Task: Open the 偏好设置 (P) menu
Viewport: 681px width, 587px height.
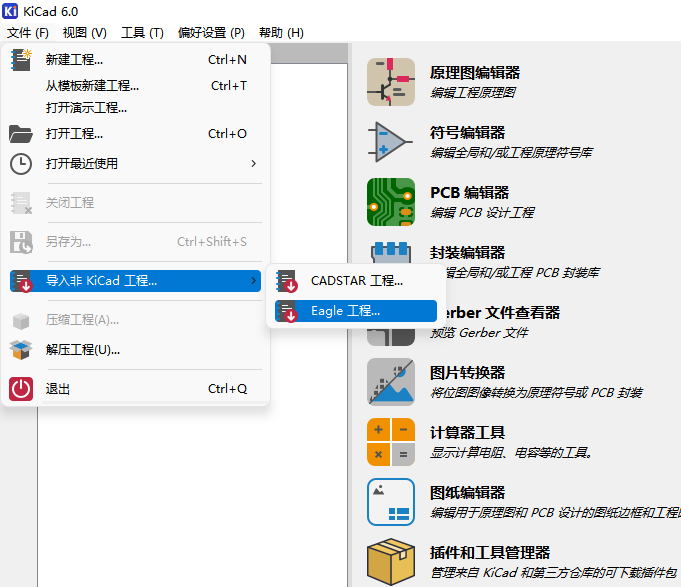Action: pos(211,33)
